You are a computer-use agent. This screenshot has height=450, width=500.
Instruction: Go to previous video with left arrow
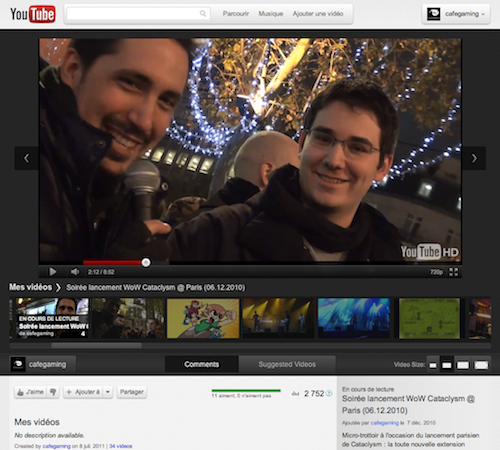pos(26,158)
